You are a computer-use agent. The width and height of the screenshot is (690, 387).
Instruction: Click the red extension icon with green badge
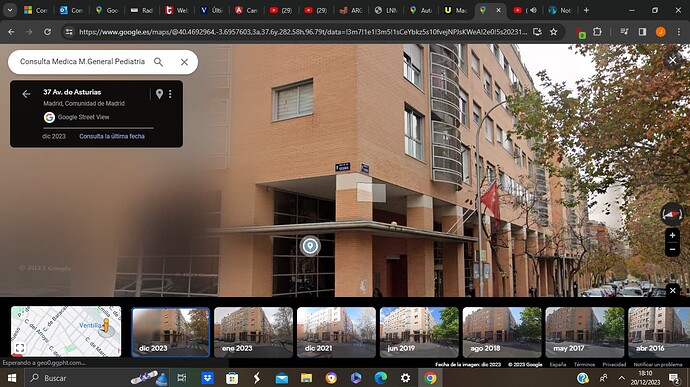coord(581,32)
